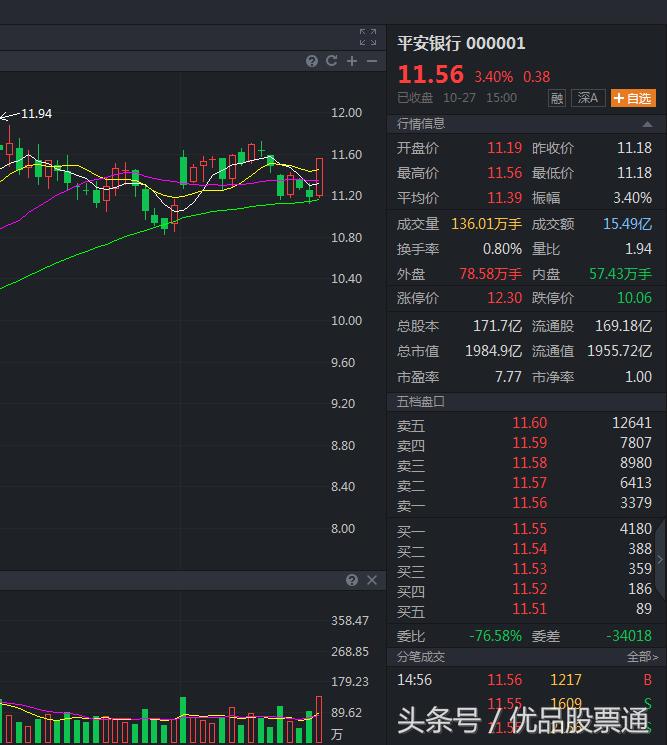Screen dimensions: 667x745
Task: Click the 外盘 value 78.58万手
Action: tap(490, 274)
